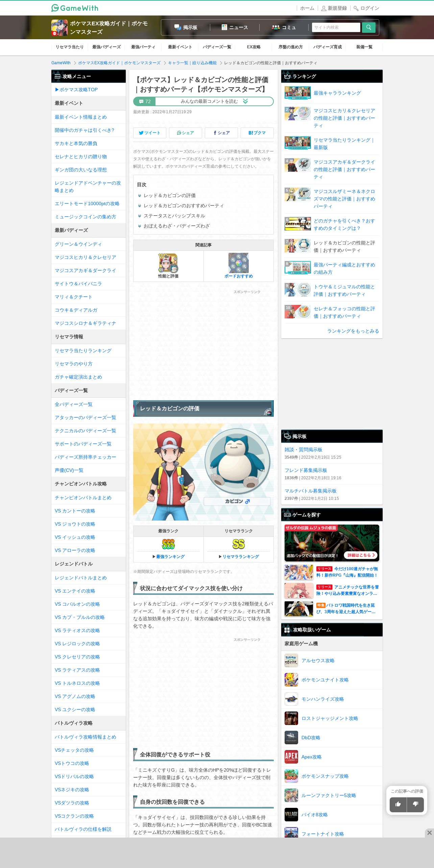The height and width of the screenshot is (868, 434).
Task: Click the ランキング crown icon
Action: [x=287, y=76]
